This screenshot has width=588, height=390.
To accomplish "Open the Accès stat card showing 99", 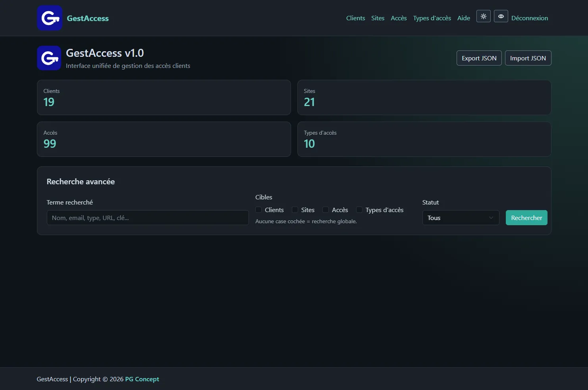I will (164, 139).
